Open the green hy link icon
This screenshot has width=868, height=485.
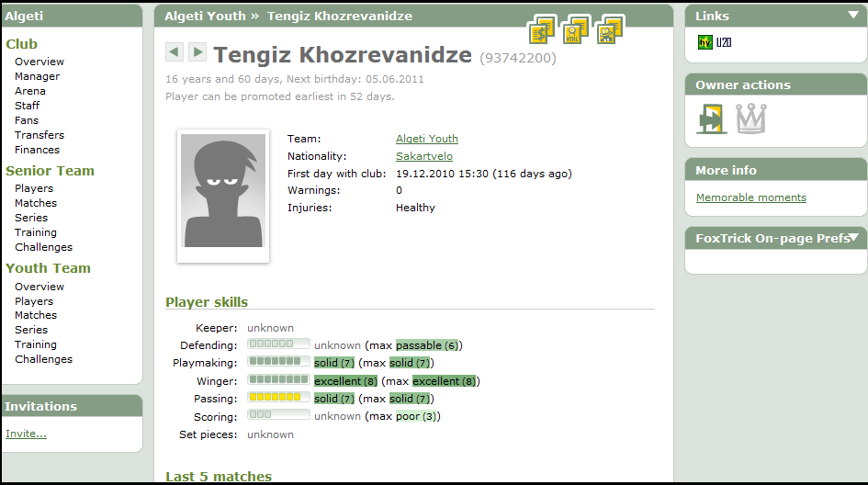[x=705, y=42]
